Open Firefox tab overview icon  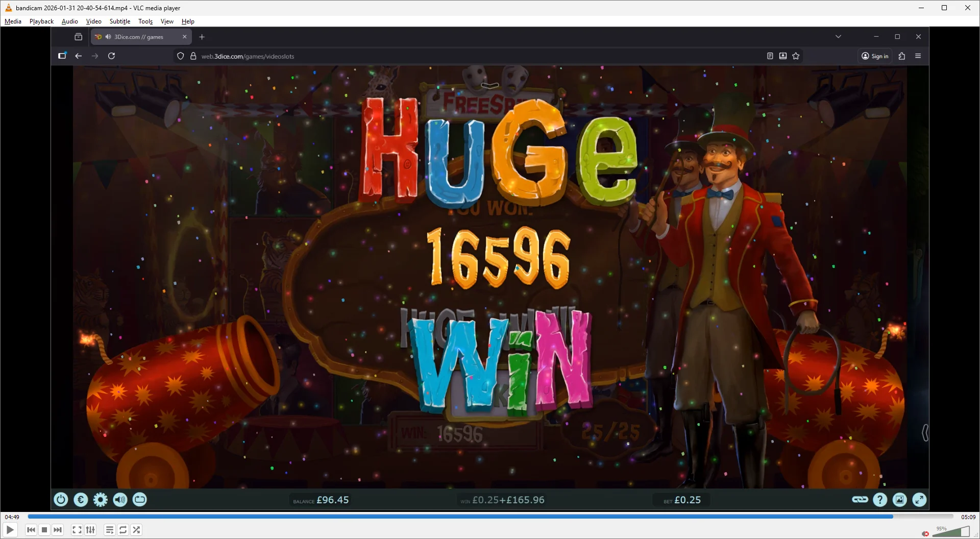[78, 37]
